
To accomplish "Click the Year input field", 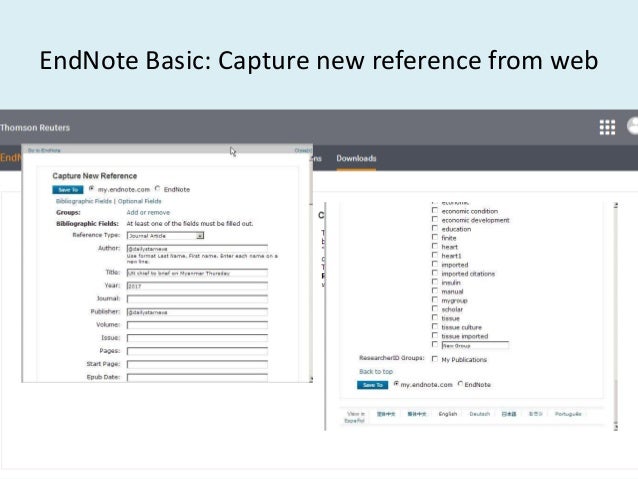I will (x=197, y=286).
